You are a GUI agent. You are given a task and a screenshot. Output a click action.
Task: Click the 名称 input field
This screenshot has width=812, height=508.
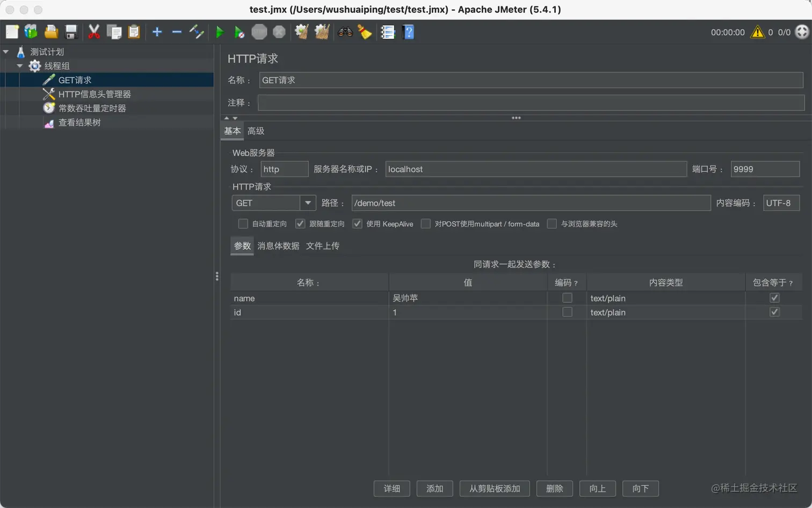[531, 80]
